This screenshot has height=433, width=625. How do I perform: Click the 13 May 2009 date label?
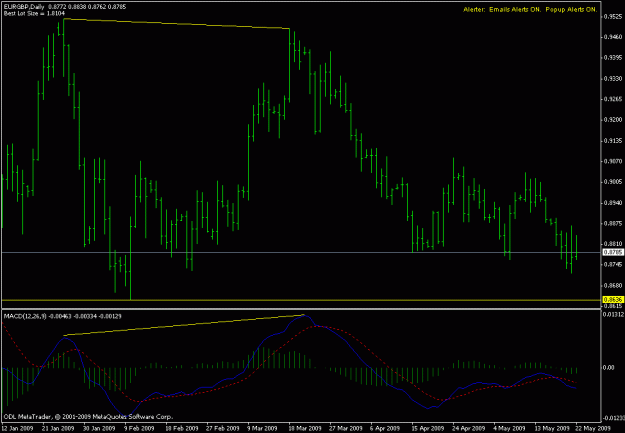pos(550,429)
